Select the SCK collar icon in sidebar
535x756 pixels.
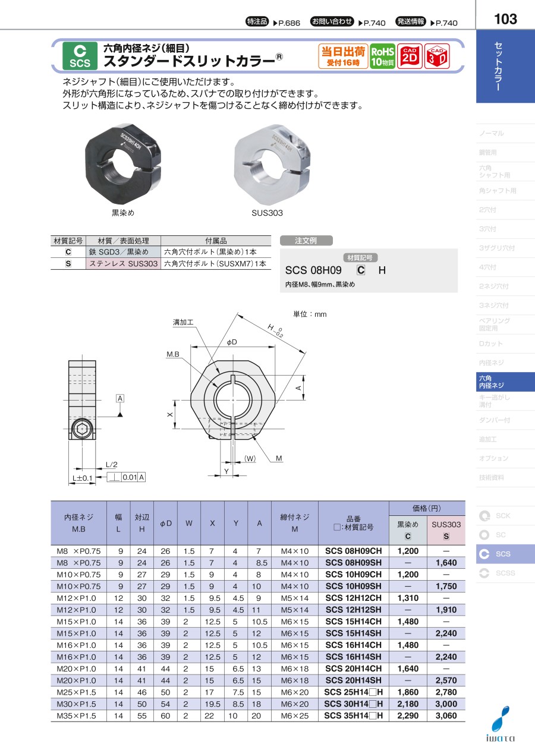pos(485,516)
